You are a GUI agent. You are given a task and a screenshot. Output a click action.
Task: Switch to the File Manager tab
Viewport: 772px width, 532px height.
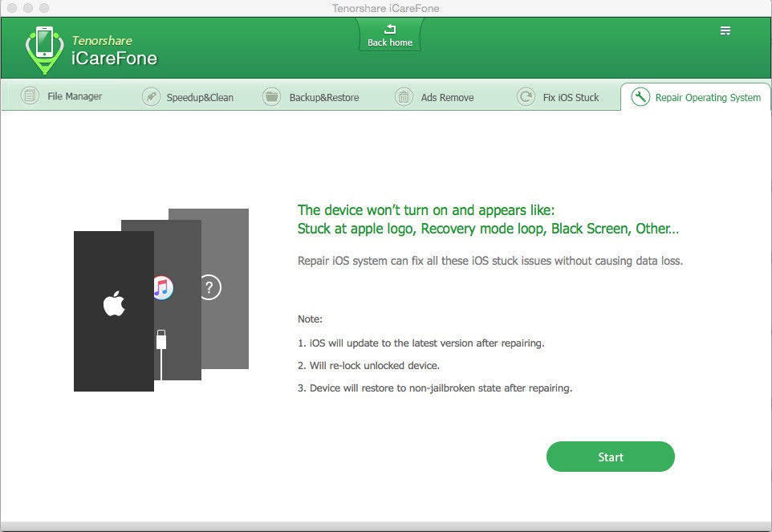62,96
